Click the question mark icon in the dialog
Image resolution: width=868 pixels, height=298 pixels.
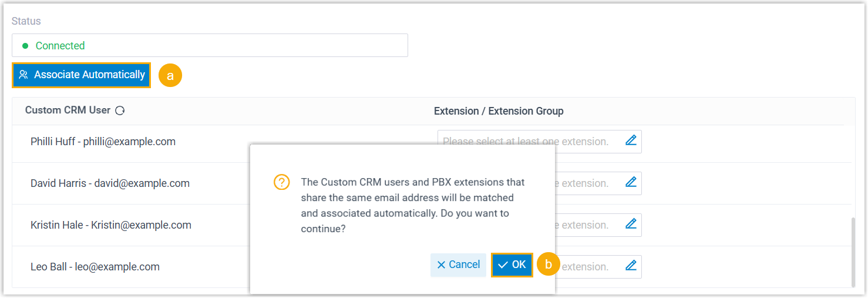[x=282, y=182]
